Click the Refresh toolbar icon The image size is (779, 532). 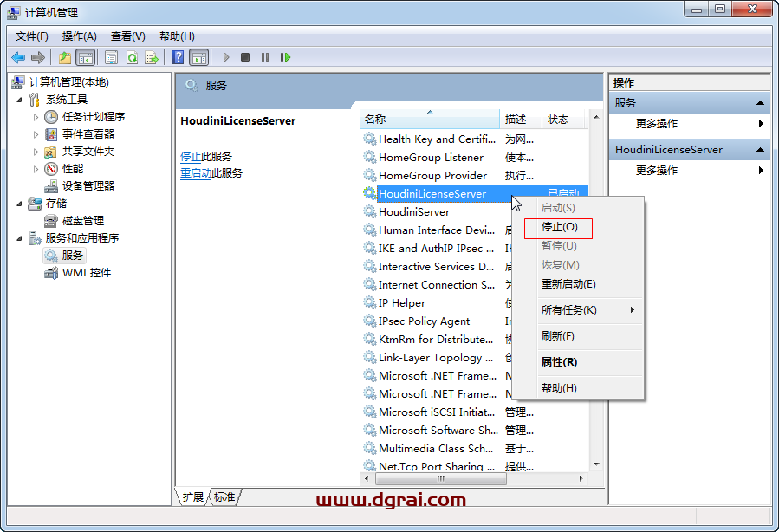coord(132,58)
